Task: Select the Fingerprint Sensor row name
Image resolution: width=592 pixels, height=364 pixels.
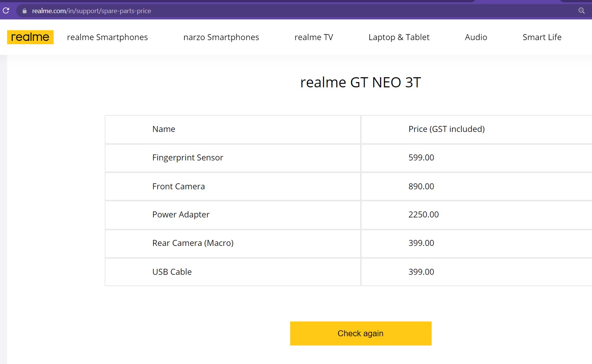Action: click(x=188, y=157)
